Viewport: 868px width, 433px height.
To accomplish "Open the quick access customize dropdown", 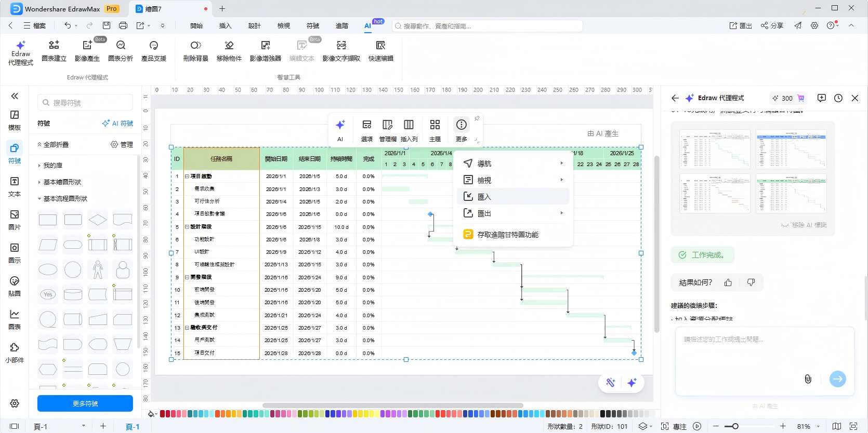I will (x=163, y=25).
